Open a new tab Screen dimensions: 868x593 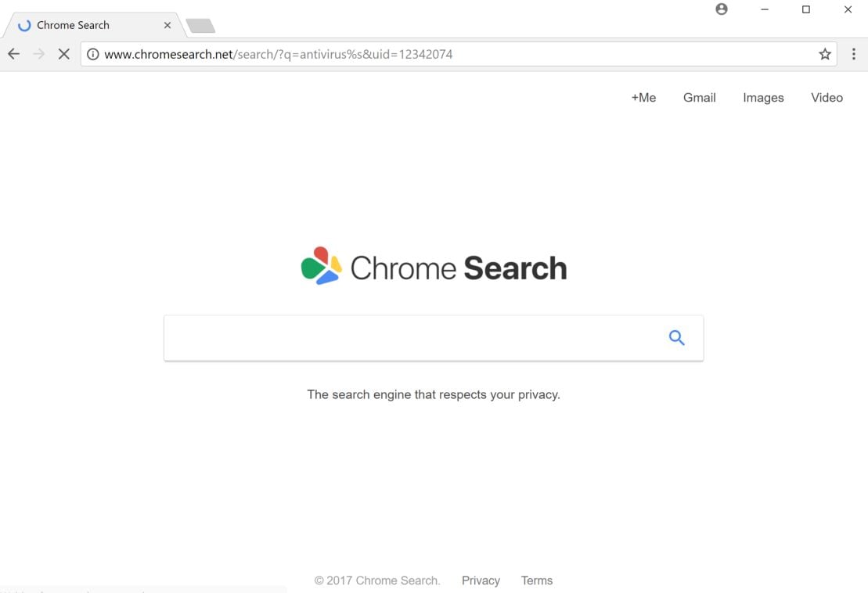tap(200, 26)
